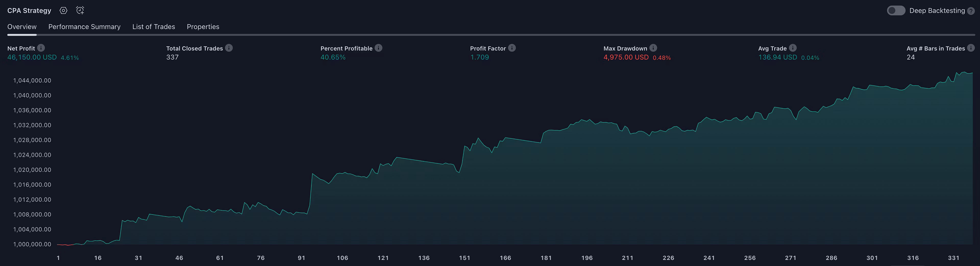Click the Net Profit info icon
Viewport: 980px width, 266px height.
coord(41,48)
